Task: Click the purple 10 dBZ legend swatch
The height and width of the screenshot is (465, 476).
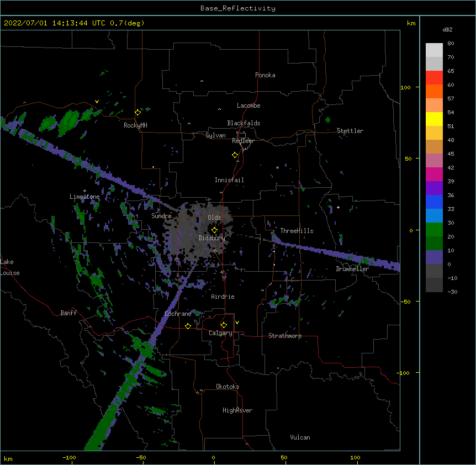Action: coord(434,257)
